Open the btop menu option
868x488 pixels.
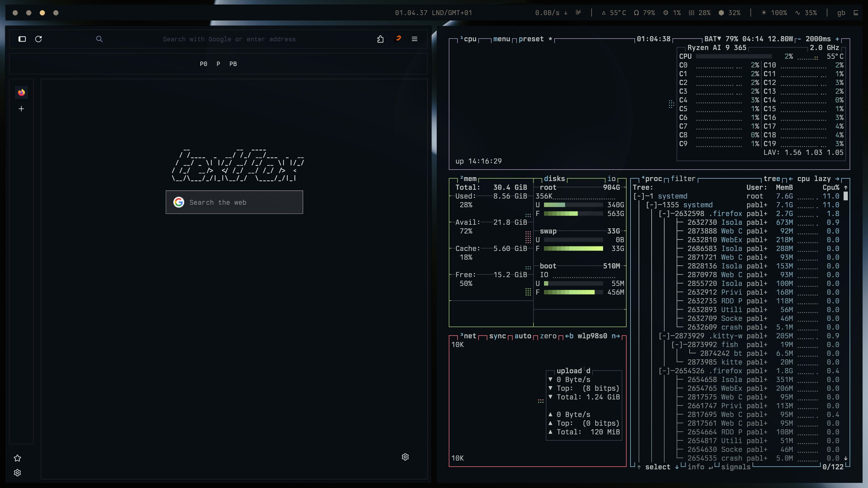click(502, 39)
